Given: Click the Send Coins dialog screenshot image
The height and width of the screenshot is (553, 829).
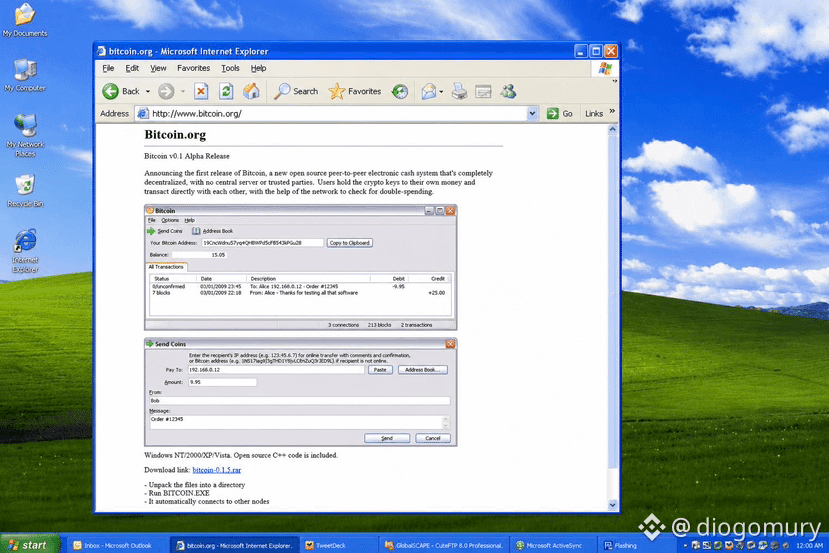Looking at the screenshot, I should [300, 392].
